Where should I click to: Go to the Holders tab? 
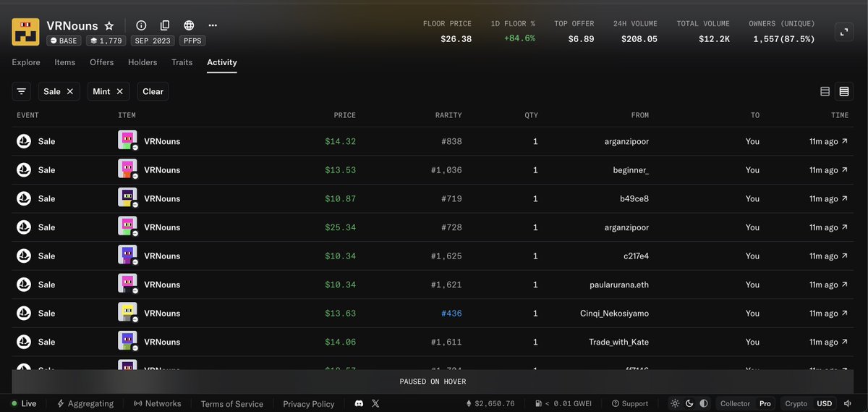coord(142,62)
